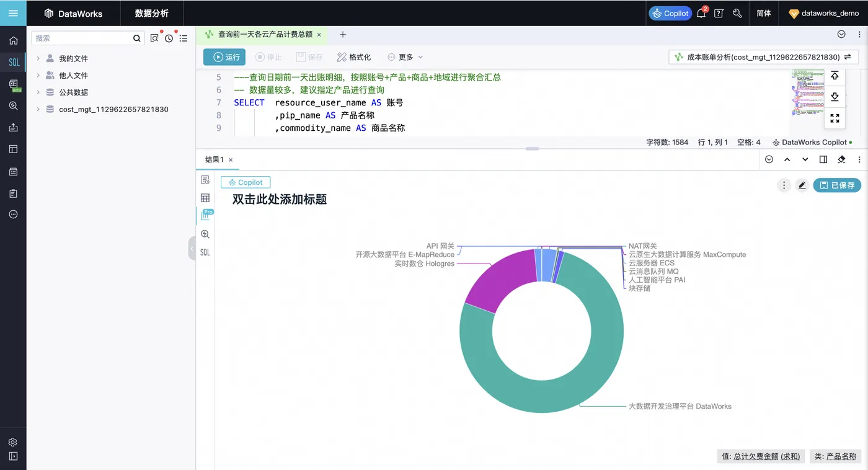Open the more ellipsis icon in left sidebar
This screenshot has width=868, height=470.
(13, 215)
